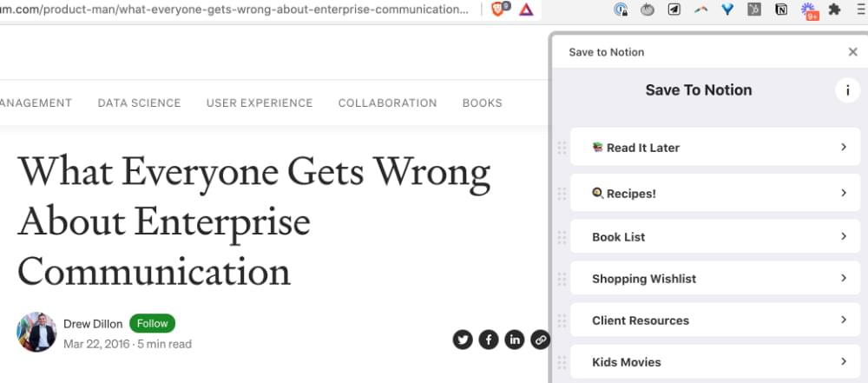Go to the User Experience section
Screen dimensions: 868x383
260,102
